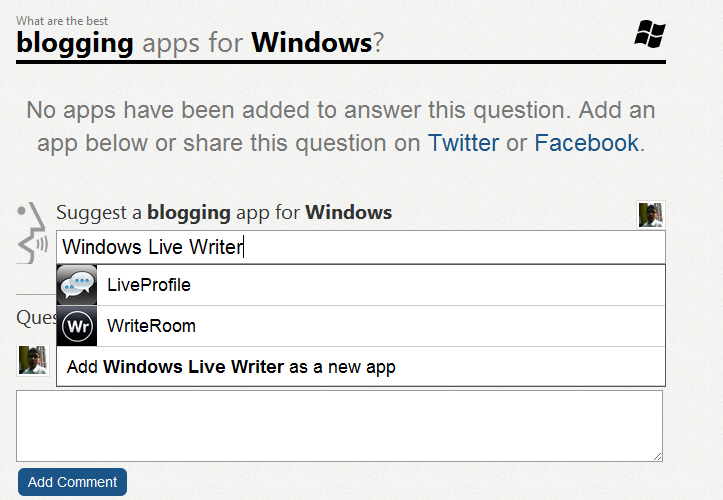Click the speaking head suggest icon
The width and height of the screenshot is (723, 500).
32,233
